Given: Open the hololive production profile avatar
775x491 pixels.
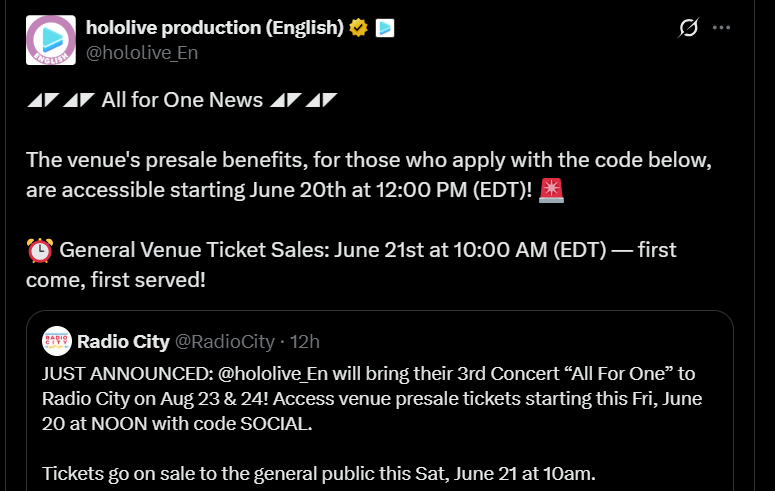Looking at the screenshot, I should click(51, 40).
